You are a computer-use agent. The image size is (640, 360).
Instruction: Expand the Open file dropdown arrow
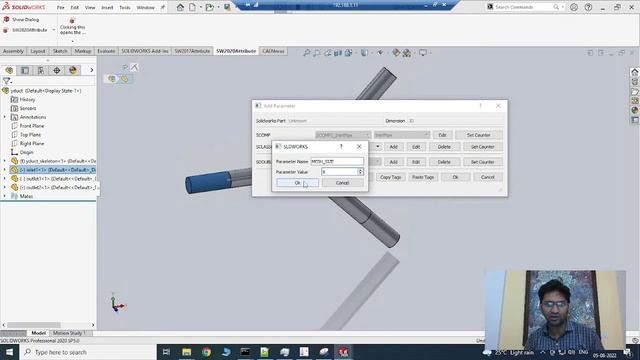click(x=218, y=7)
